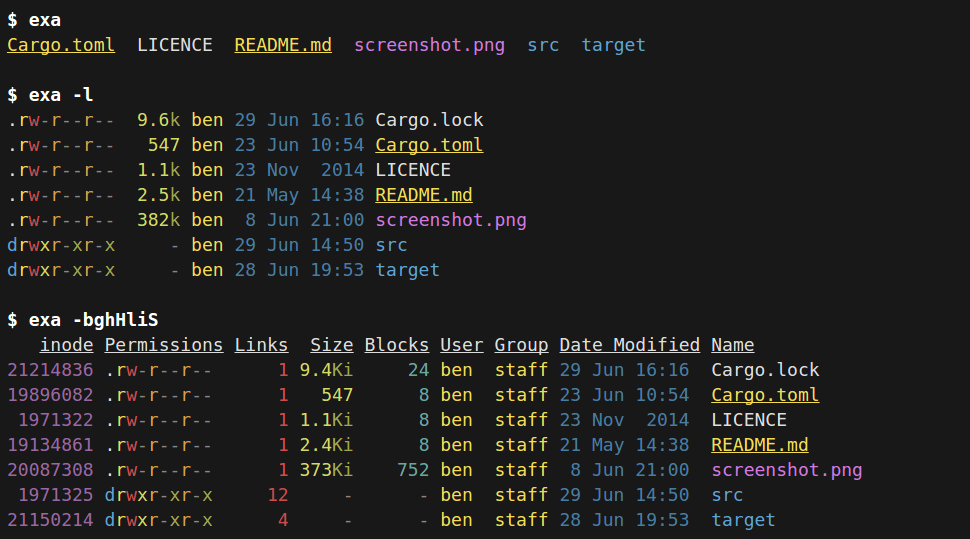Click the Date Modified column header
Image resolution: width=970 pixels, height=539 pixels.
pyautogui.click(x=629, y=345)
